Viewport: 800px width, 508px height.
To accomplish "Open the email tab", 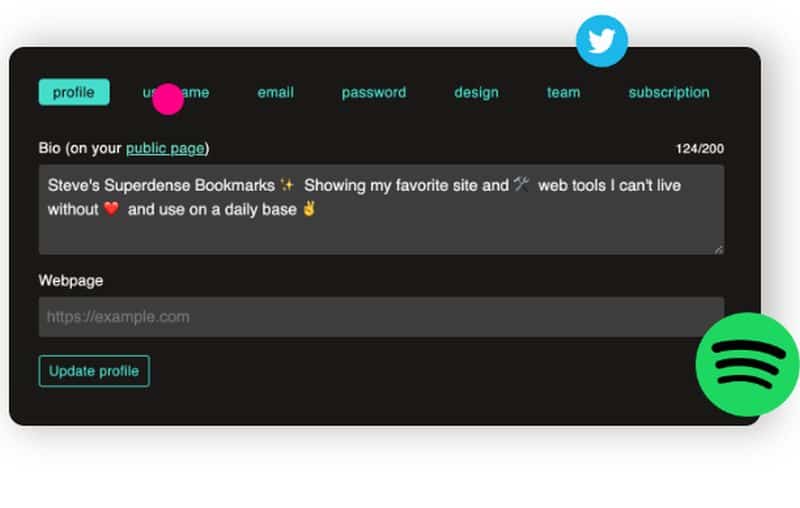I will 276,92.
